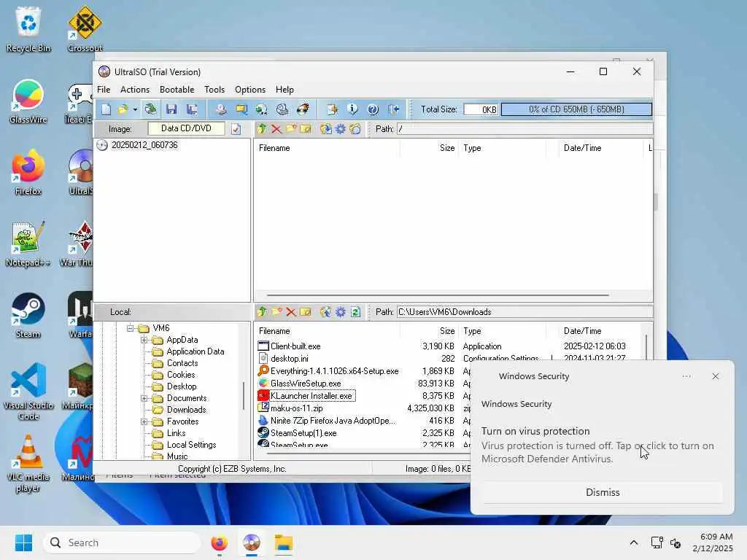
Task: Open the Bootable menu
Action: click(x=177, y=90)
